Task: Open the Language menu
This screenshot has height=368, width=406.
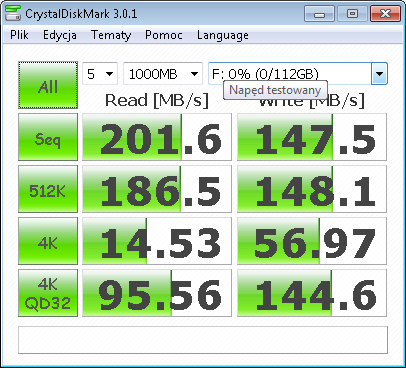Action: pyautogui.click(x=223, y=35)
